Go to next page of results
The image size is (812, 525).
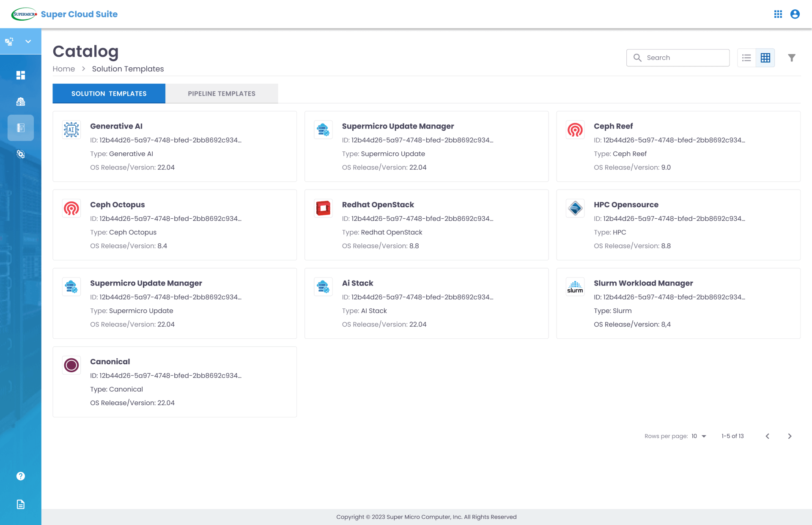click(790, 436)
